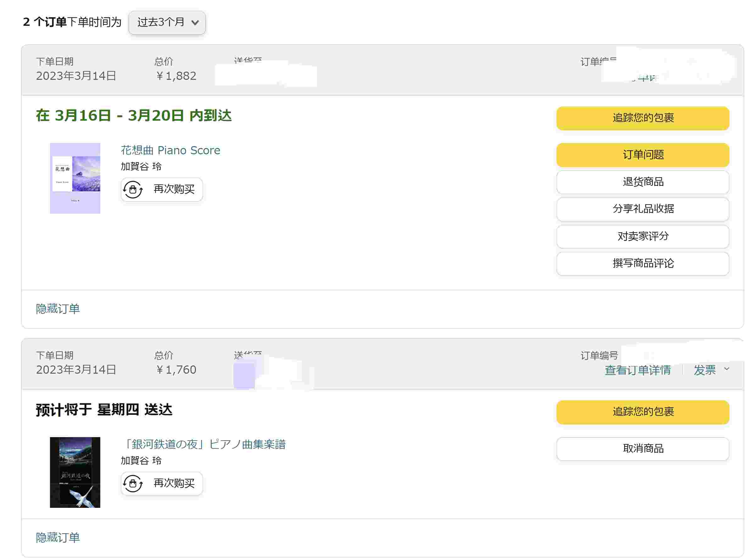Click the 花想曲 book cover thumbnail

(x=75, y=178)
